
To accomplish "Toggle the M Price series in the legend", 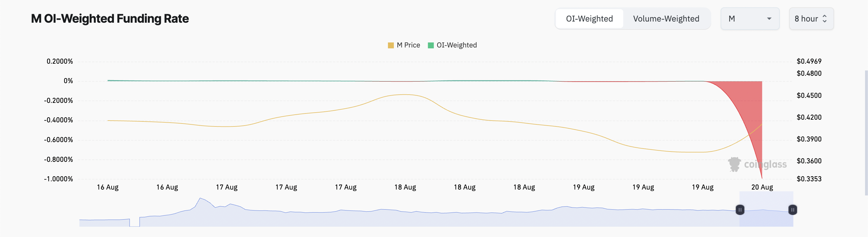I will pyautogui.click(x=404, y=45).
